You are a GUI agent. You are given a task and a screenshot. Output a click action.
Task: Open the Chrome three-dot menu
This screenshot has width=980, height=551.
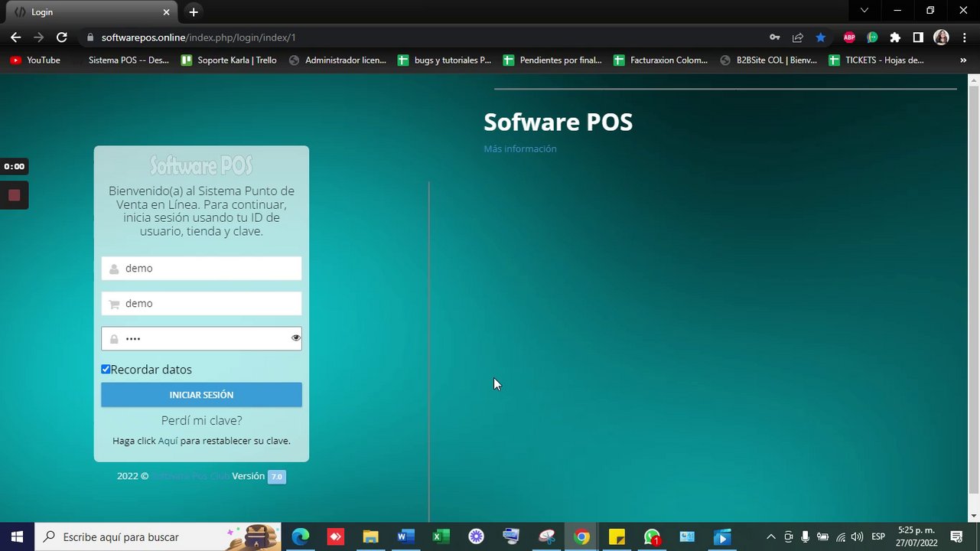point(965,37)
